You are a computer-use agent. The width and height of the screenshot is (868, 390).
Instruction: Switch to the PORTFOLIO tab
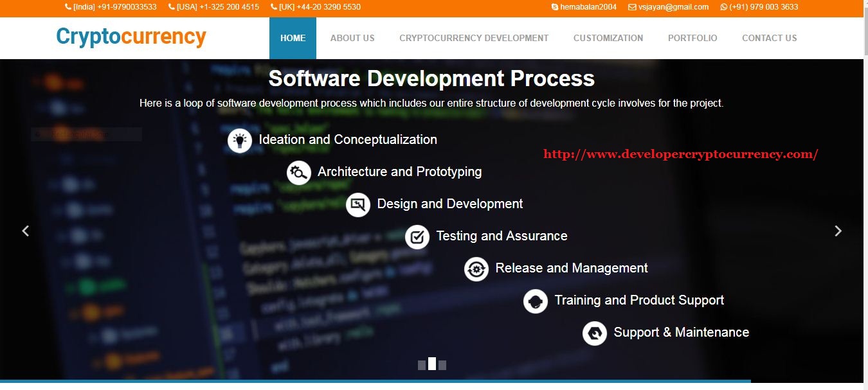coord(692,38)
